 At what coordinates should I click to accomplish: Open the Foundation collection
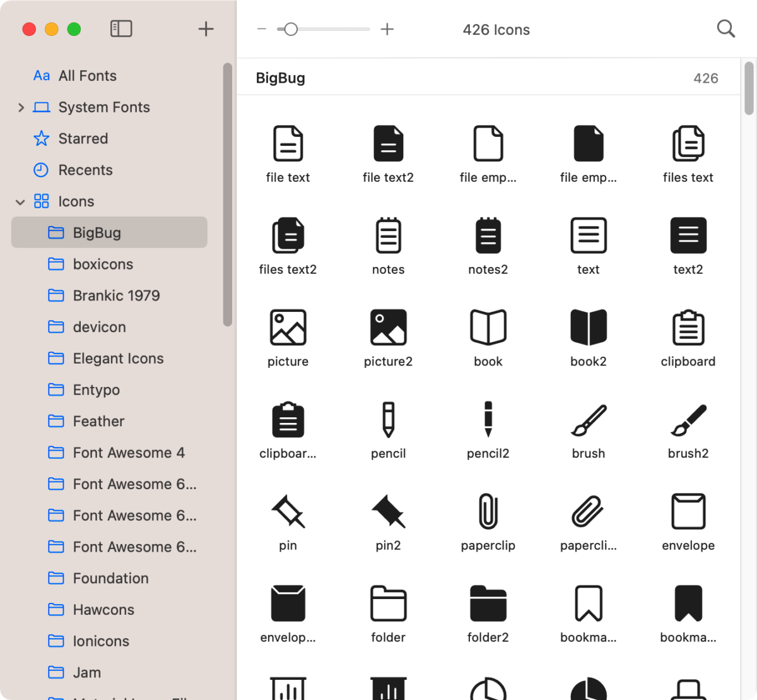[109, 578]
